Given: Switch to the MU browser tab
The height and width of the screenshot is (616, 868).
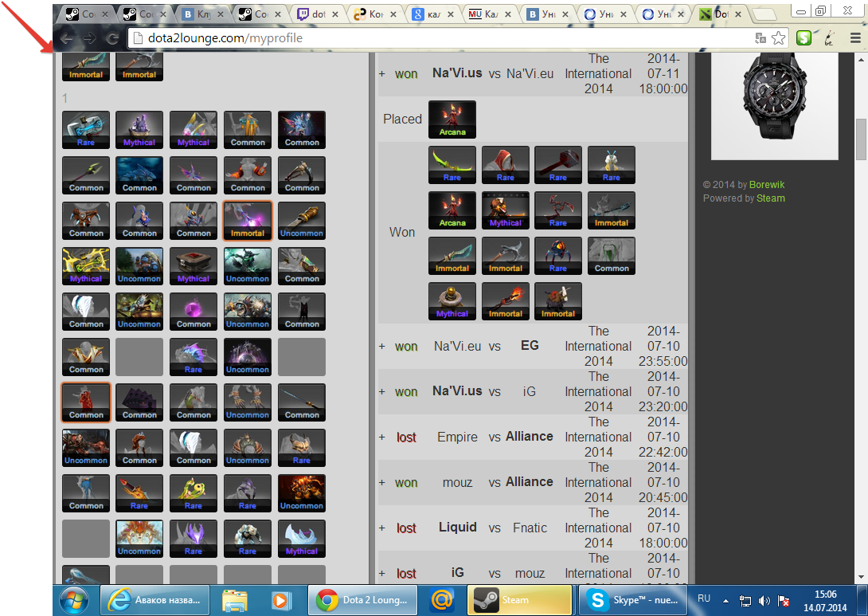Looking at the screenshot, I should [x=491, y=14].
